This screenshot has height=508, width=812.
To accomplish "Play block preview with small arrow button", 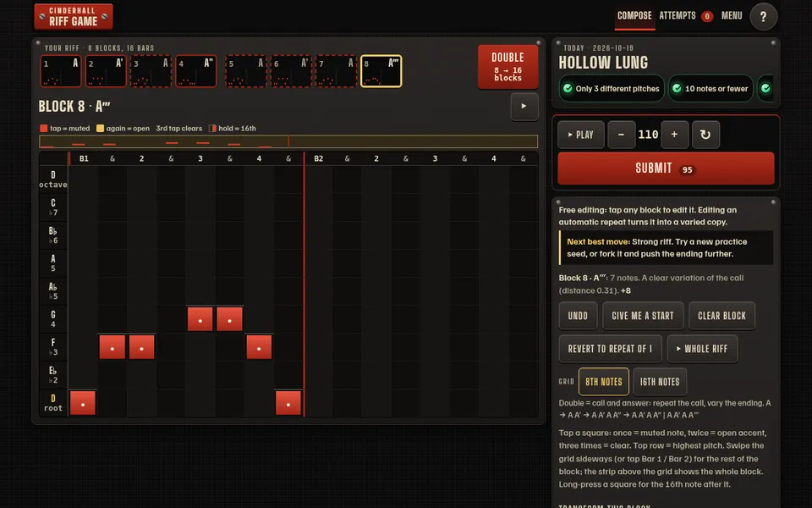I will coord(524,107).
